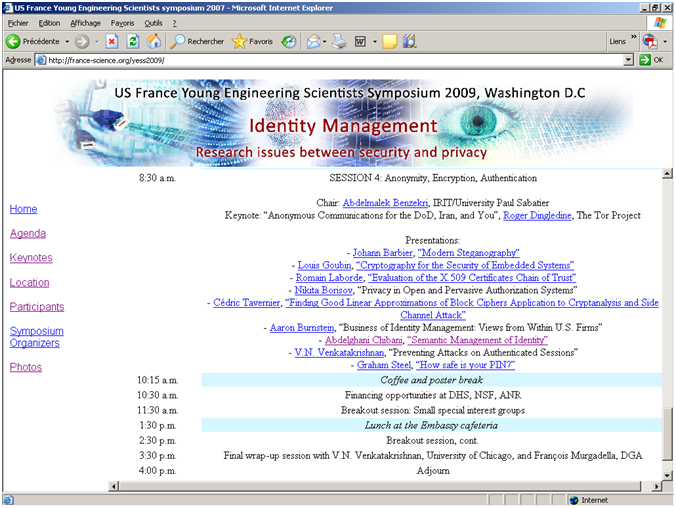Follow the Cédric Tavernier link
The height and width of the screenshot is (508, 676).
(x=247, y=303)
